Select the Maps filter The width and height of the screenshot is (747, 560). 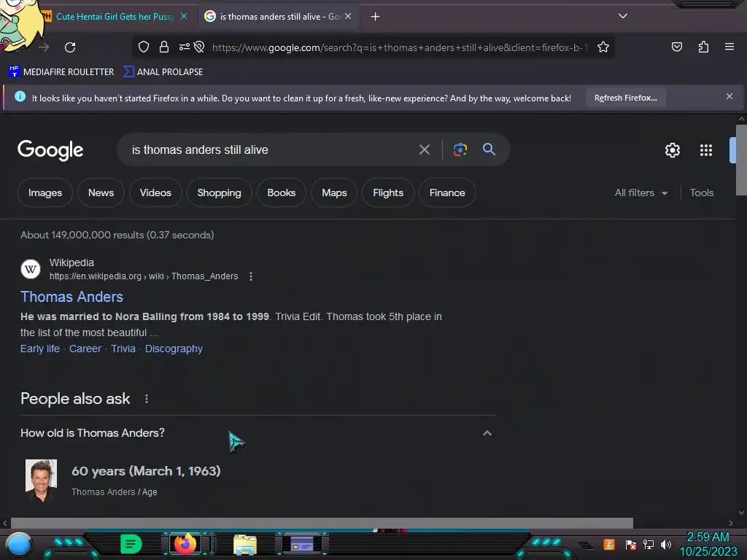click(x=334, y=192)
